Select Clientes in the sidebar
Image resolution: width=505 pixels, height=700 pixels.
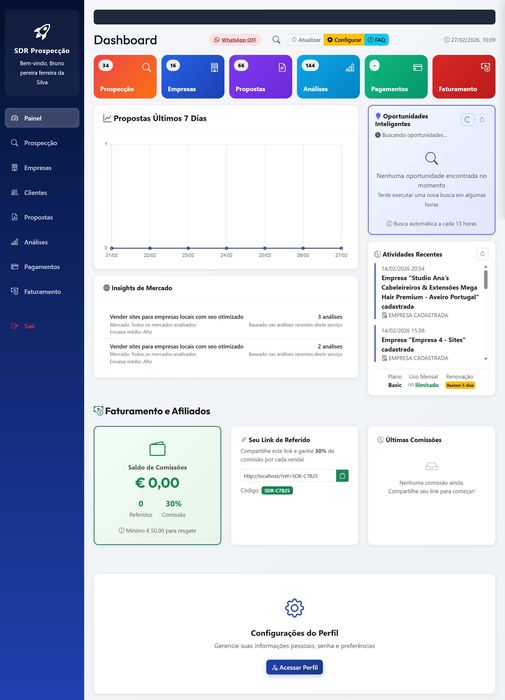click(x=42, y=192)
